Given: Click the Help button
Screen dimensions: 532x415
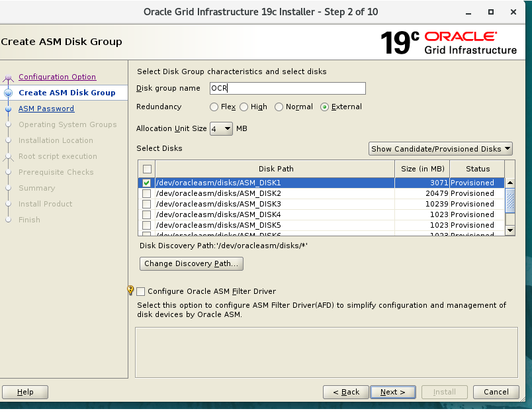Looking at the screenshot, I should click(25, 392).
